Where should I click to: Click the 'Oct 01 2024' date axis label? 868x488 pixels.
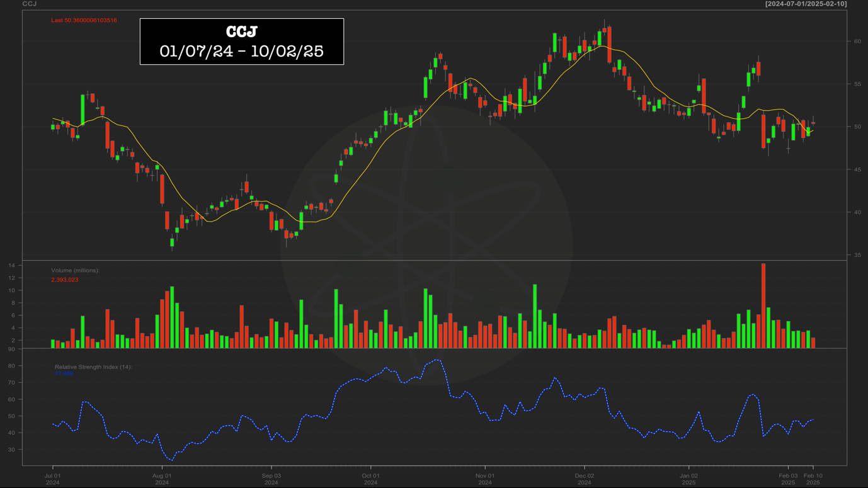(370, 479)
